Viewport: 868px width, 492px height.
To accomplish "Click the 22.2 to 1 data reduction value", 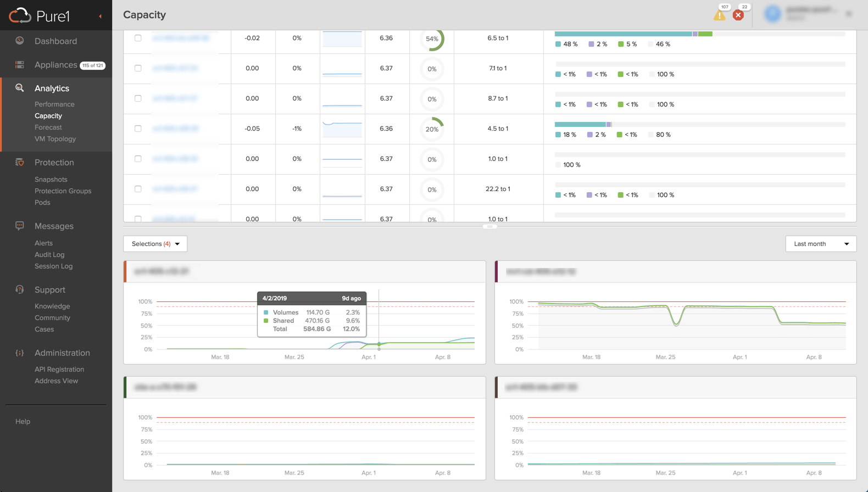I will tap(498, 189).
